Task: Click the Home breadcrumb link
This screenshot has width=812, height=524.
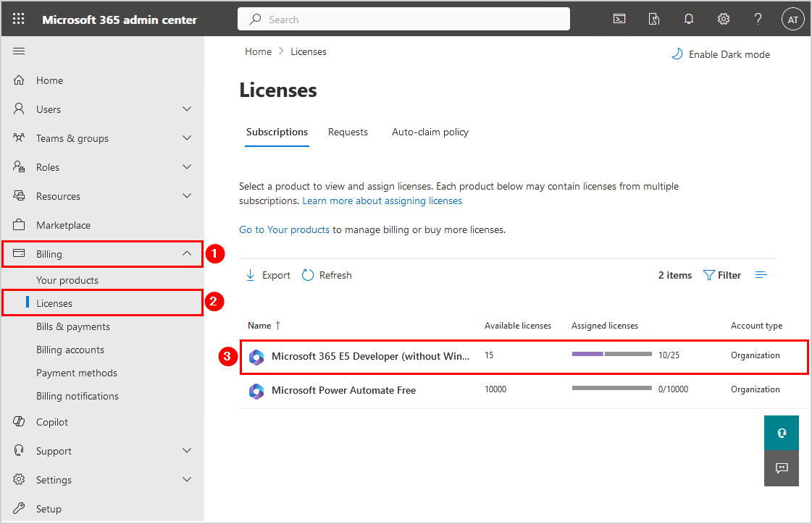Action: 259,51
